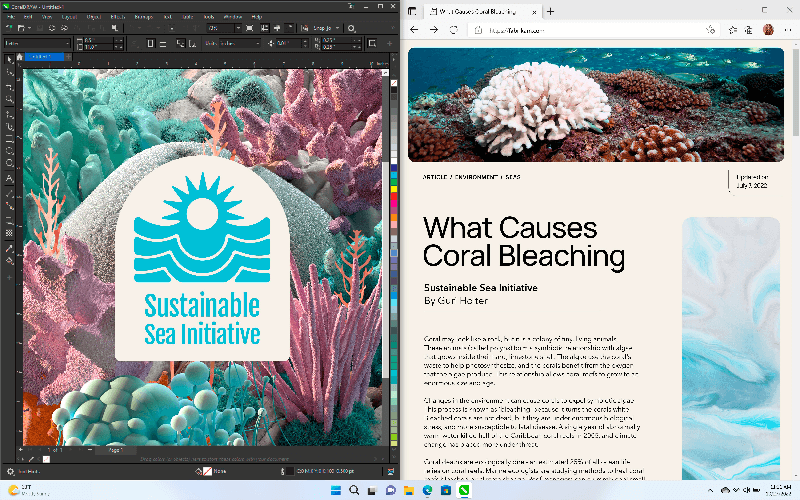Select the Zoom tool in the toolbox

[x=9, y=99]
